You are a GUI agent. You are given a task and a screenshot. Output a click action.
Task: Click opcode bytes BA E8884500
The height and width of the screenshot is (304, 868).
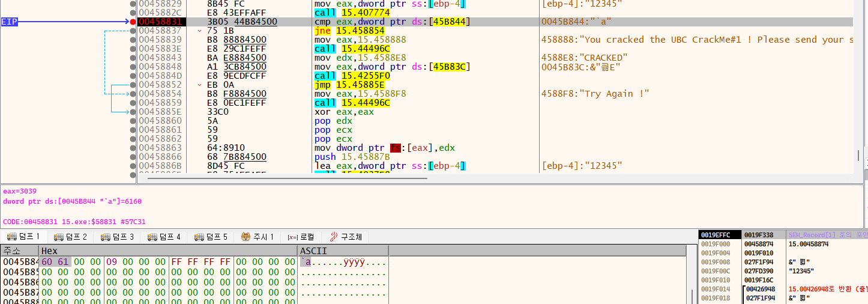237,58
